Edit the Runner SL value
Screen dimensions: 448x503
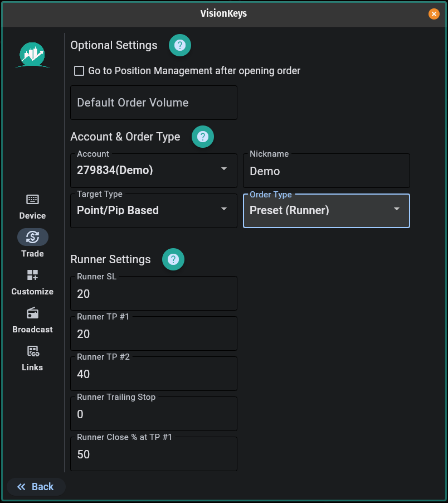pos(154,293)
